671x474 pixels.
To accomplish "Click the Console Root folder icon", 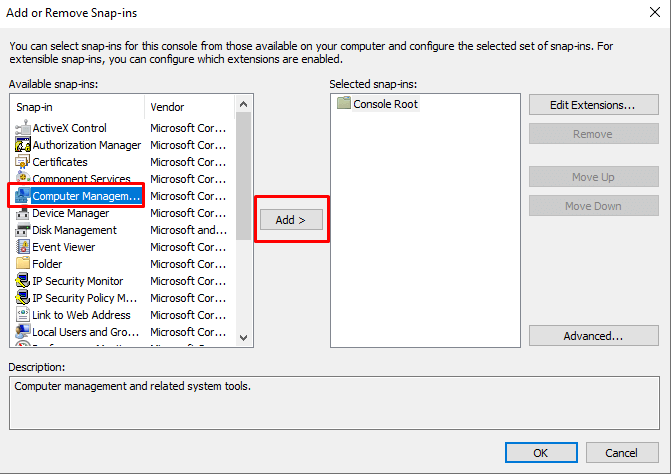I will (343, 104).
